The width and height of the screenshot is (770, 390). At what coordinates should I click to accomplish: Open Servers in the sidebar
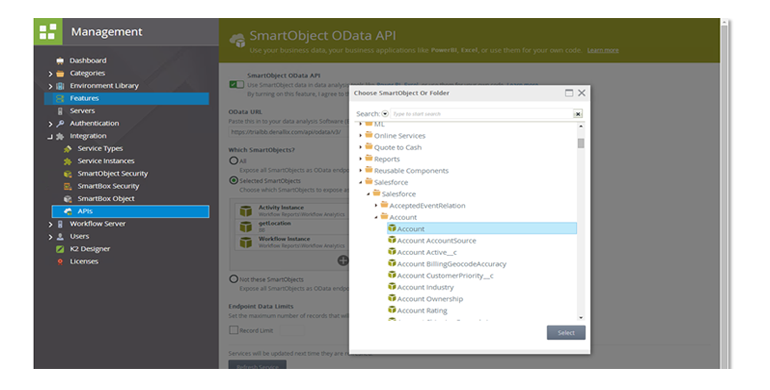(82, 111)
